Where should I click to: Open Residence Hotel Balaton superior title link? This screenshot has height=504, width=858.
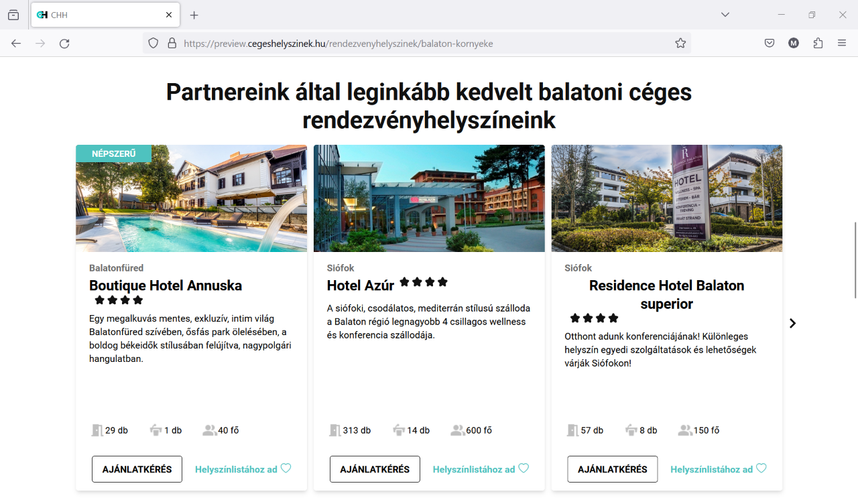[667, 295]
